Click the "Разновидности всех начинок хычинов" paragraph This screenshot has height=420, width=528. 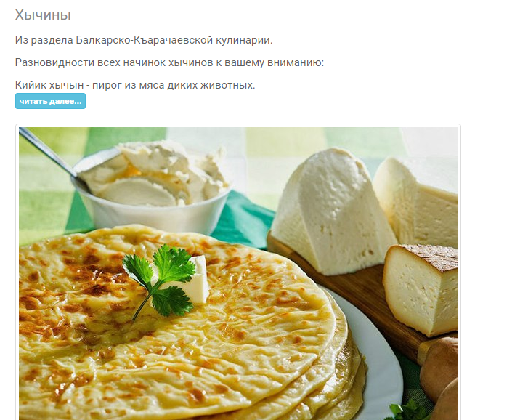[169, 62]
